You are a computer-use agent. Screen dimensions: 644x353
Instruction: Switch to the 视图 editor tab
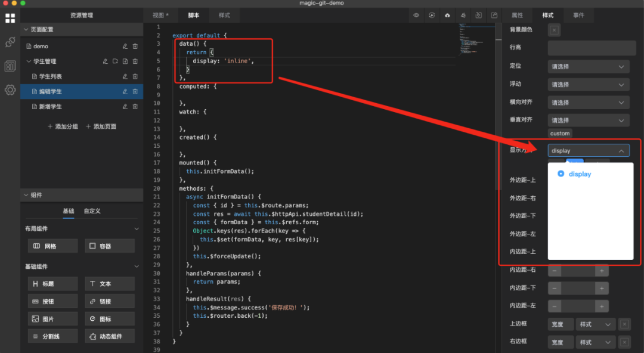tap(160, 15)
